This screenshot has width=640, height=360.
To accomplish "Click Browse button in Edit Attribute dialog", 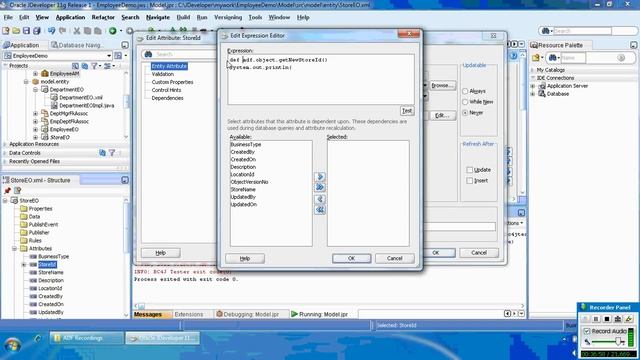I will tap(442, 85).
